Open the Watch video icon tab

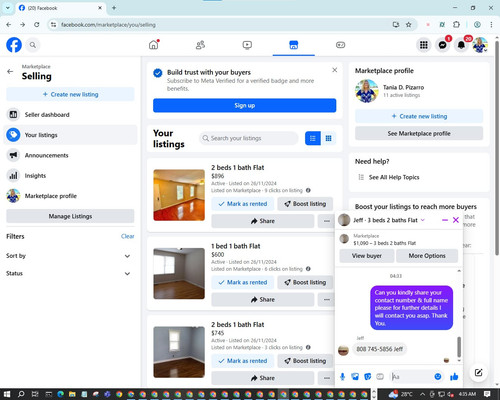(247, 45)
